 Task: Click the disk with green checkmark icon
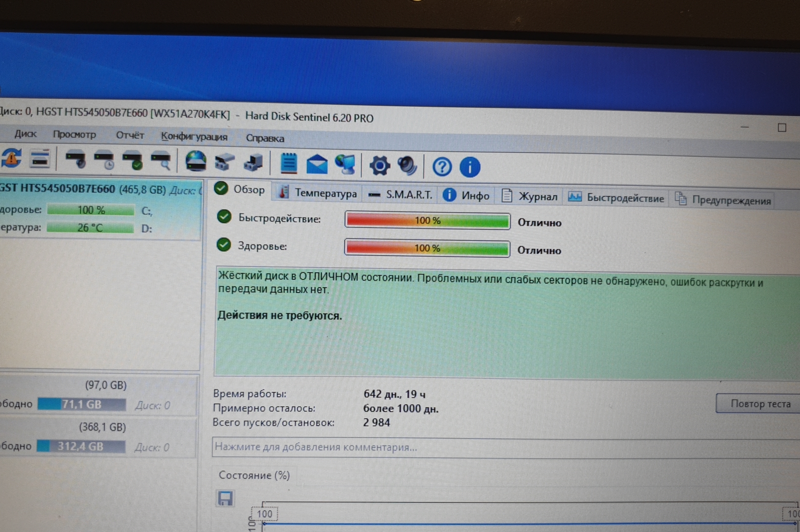click(133, 161)
